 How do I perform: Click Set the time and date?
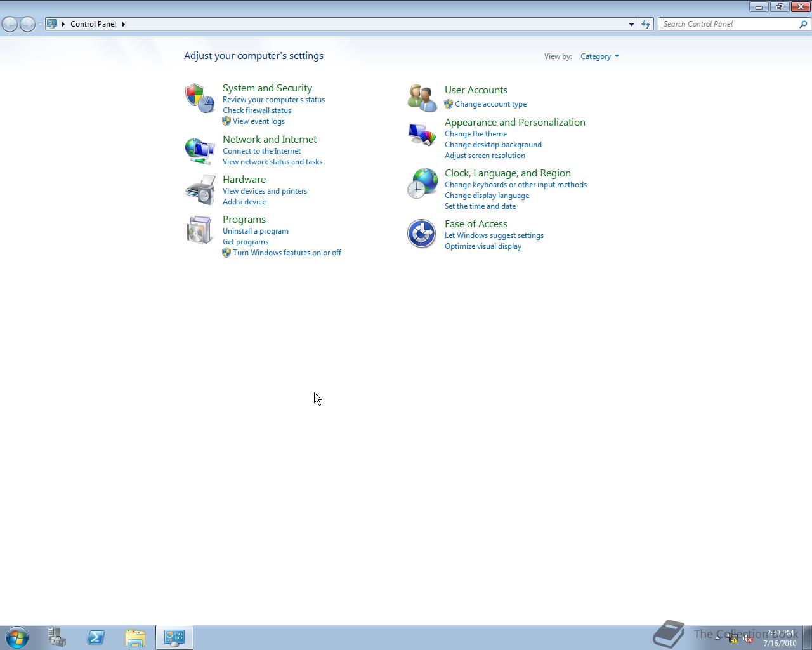pos(480,206)
